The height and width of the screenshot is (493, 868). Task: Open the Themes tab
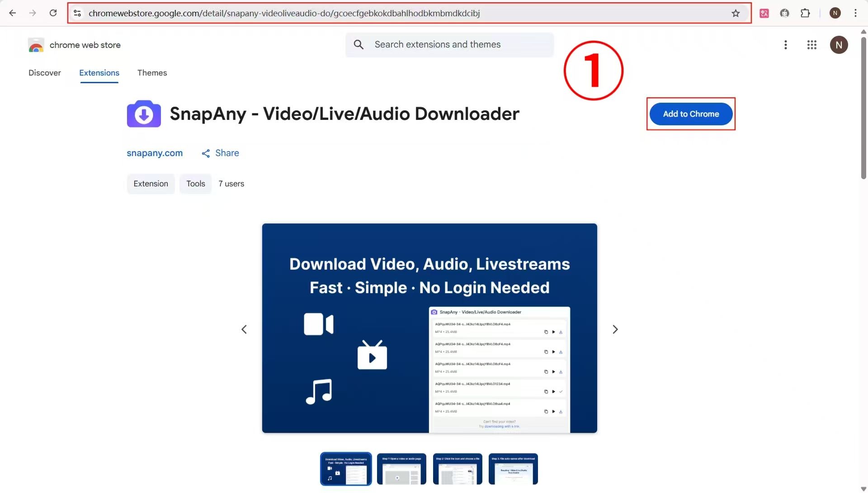coord(152,73)
